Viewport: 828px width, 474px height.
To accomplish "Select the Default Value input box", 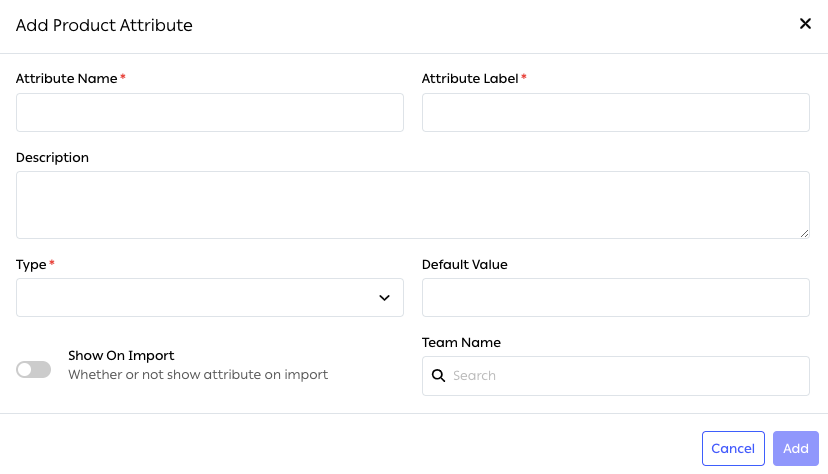I will coord(615,298).
